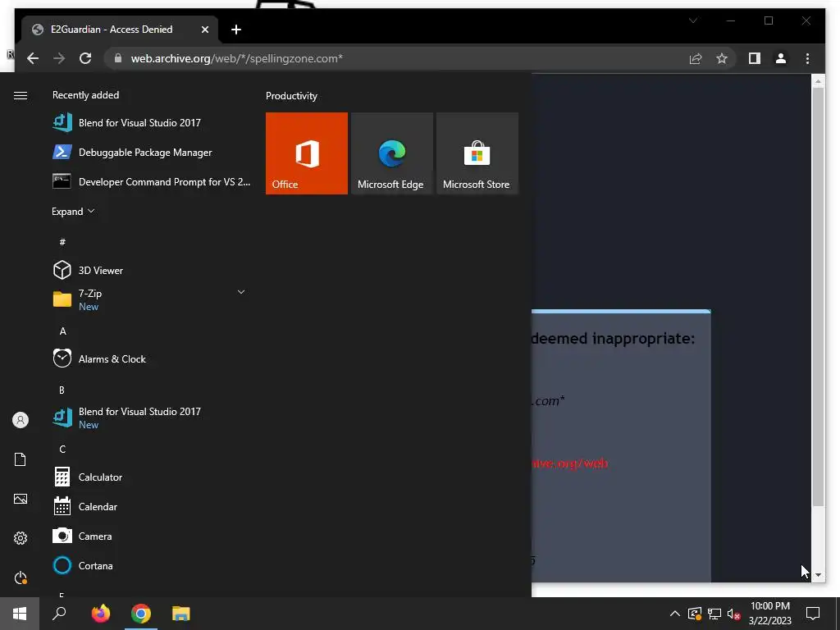Select the E2Guardian - Access Denied tab

tap(112, 30)
